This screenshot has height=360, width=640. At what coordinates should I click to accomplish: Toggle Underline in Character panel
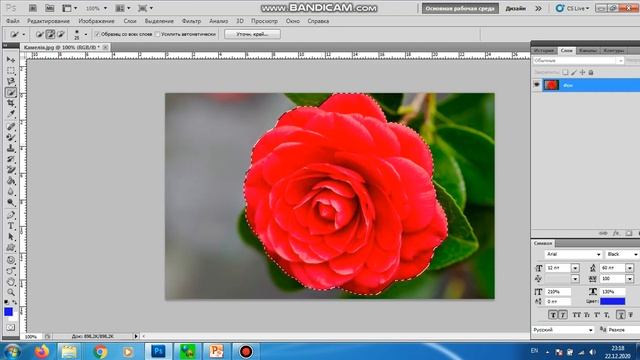(620, 315)
